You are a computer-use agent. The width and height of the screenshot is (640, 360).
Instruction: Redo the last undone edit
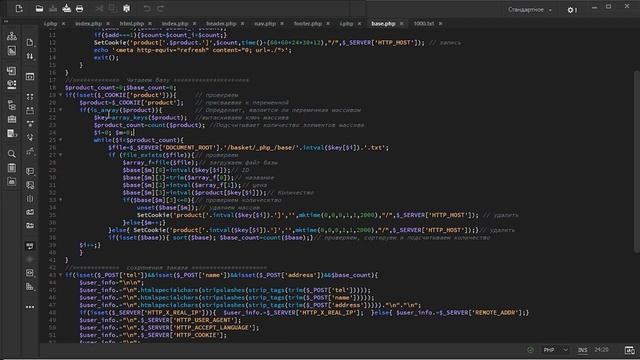pos(160,9)
